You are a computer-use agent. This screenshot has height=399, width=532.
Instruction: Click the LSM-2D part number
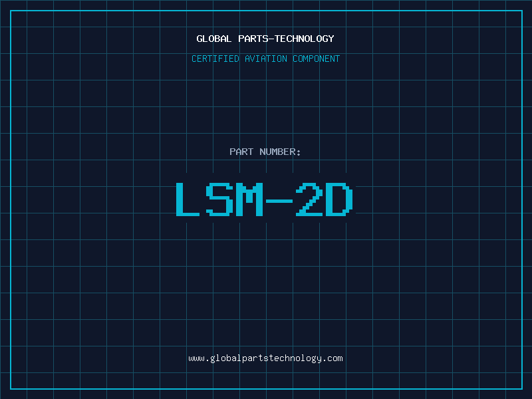tap(265, 199)
